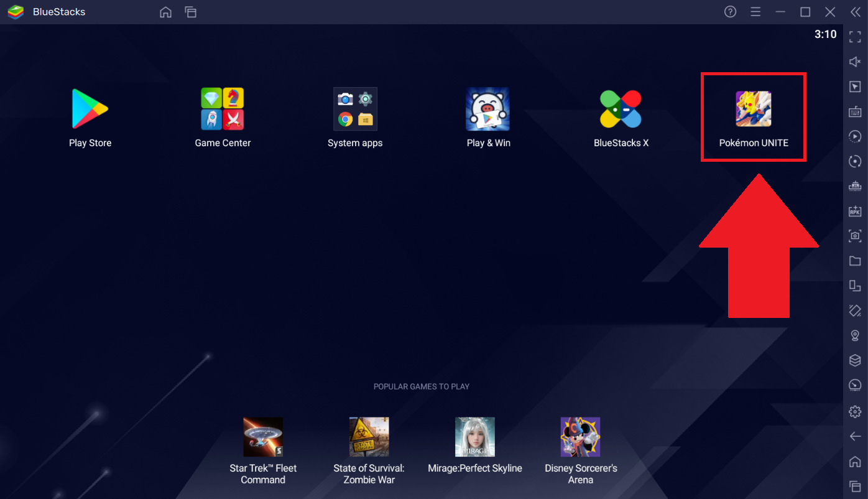
Task: Open the Media Manager folder
Action: coord(855,261)
